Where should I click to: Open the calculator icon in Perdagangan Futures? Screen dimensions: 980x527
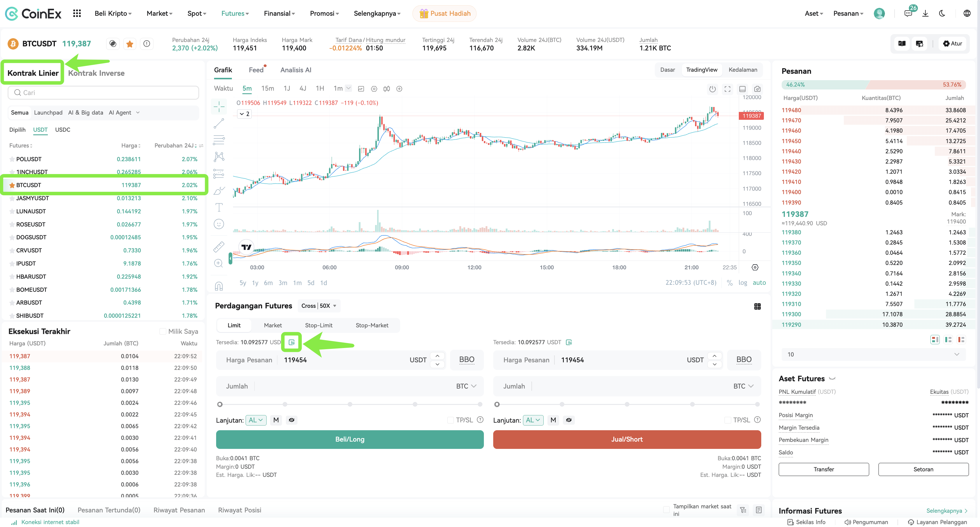point(757,306)
